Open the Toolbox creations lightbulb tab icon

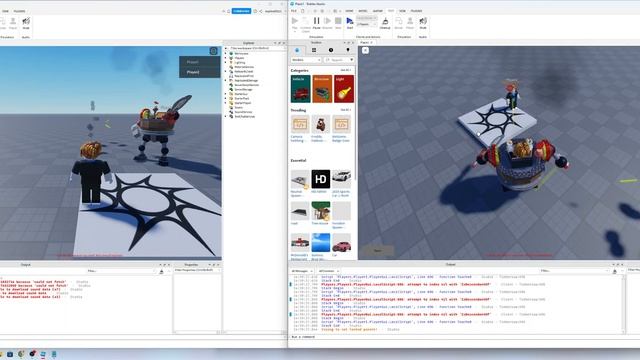pyautogui.click(x=348, y=50)
